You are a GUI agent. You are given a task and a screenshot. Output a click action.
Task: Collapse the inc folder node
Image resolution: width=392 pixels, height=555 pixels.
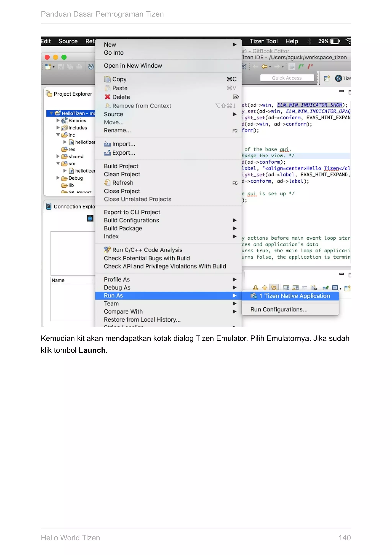[58, 135]
